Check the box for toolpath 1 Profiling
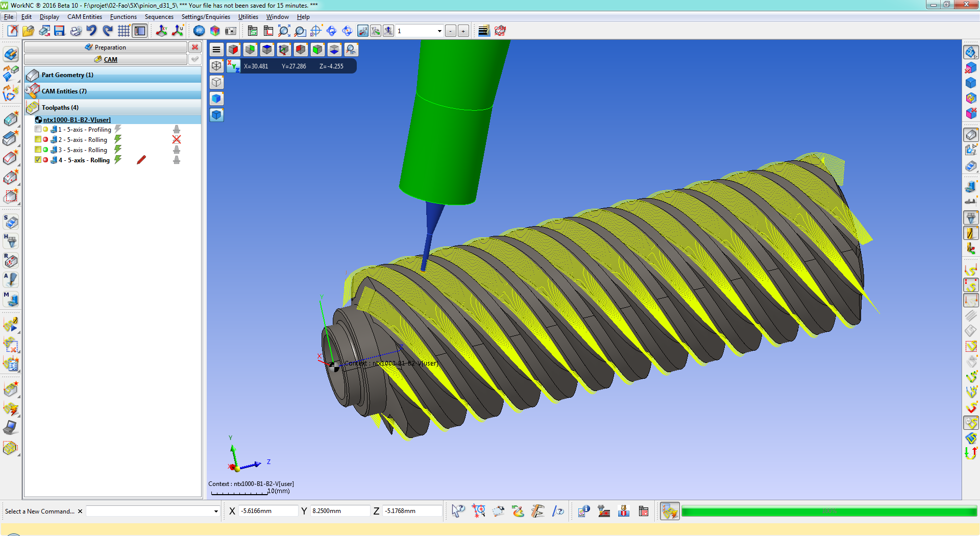Image resolution: width=980 pixels, height=536 pixels. click(38, 129)
